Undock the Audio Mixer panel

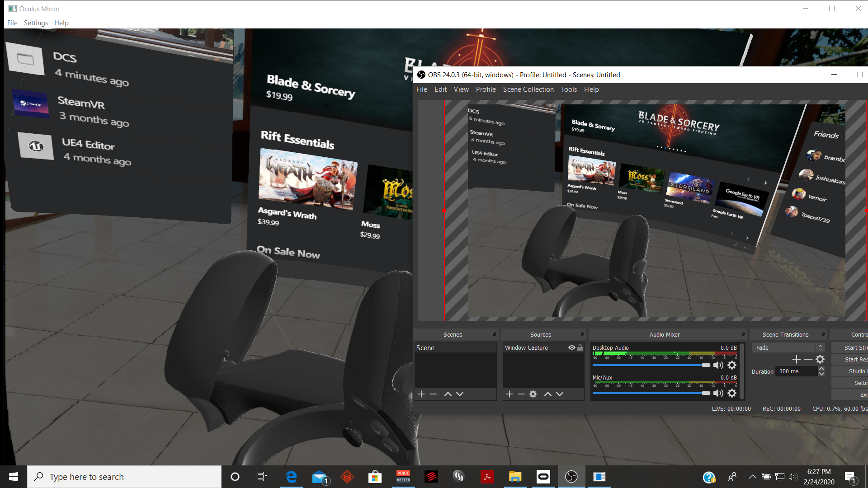click(x=743, y=334)
